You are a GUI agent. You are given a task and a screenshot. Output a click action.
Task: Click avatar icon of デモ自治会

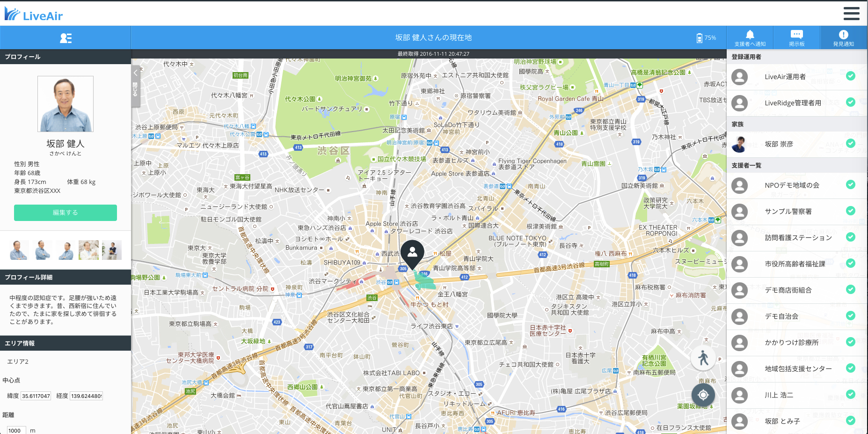pos(739,316)
